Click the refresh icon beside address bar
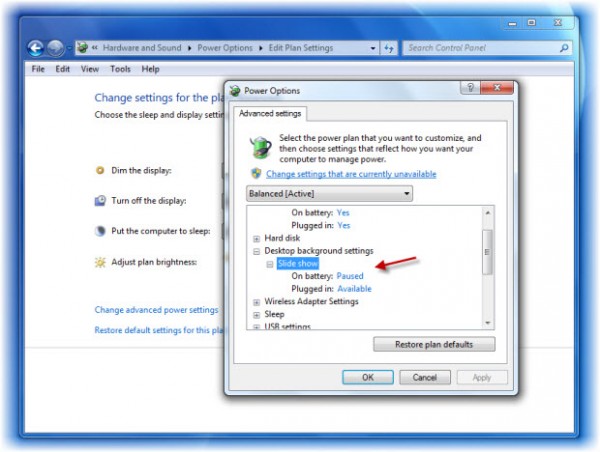 [x=389, y=48]
